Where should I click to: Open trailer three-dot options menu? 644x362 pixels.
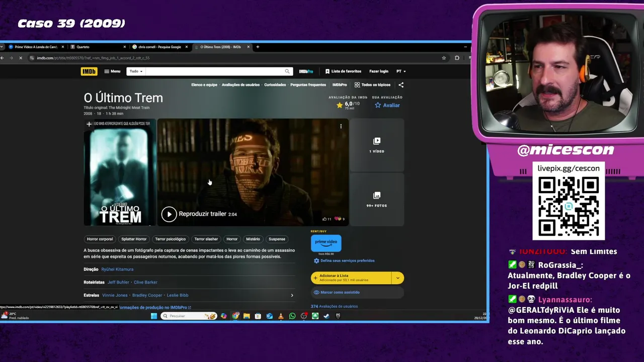tap(341, 126)
